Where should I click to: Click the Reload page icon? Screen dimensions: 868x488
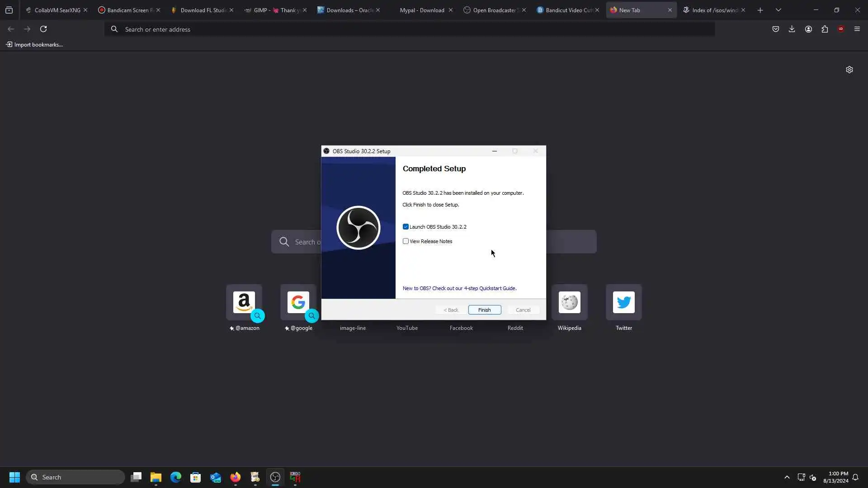[x=43, y=29]
